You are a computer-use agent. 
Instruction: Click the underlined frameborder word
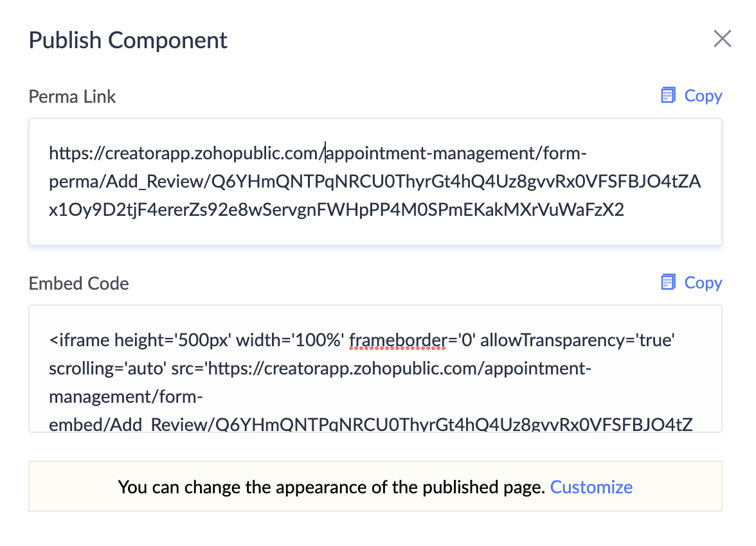(x=397, y=340)
